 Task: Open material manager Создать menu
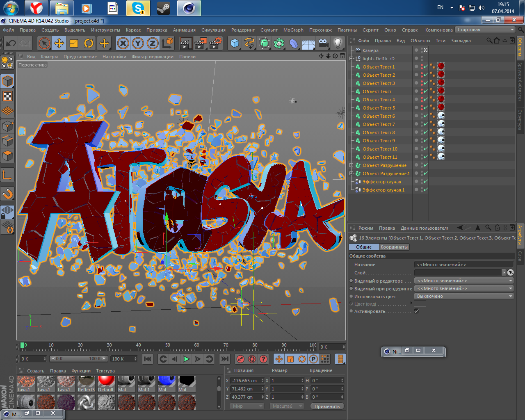36,371
